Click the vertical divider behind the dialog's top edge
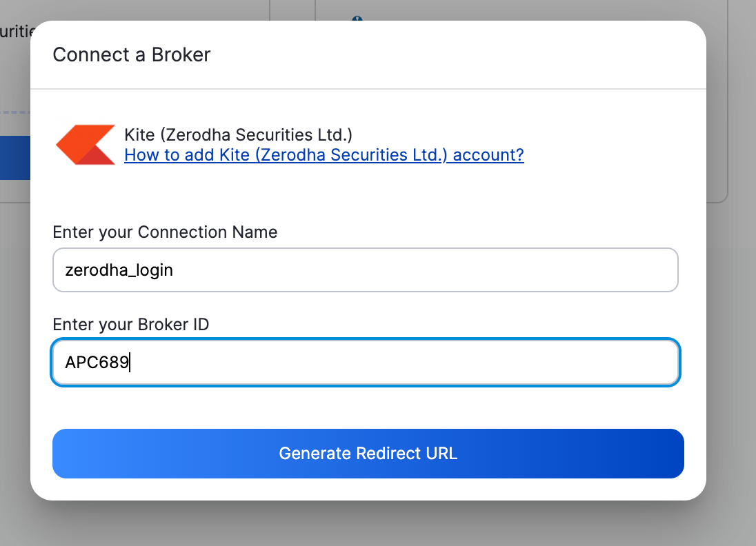The width and height of the screenshot is (756, 546). tap(269, 10)
